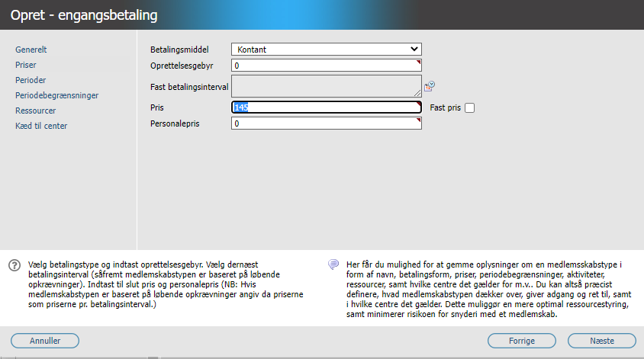Click the Opret - engangsbetaling title
644x359 pixels.
click(84, 15)
